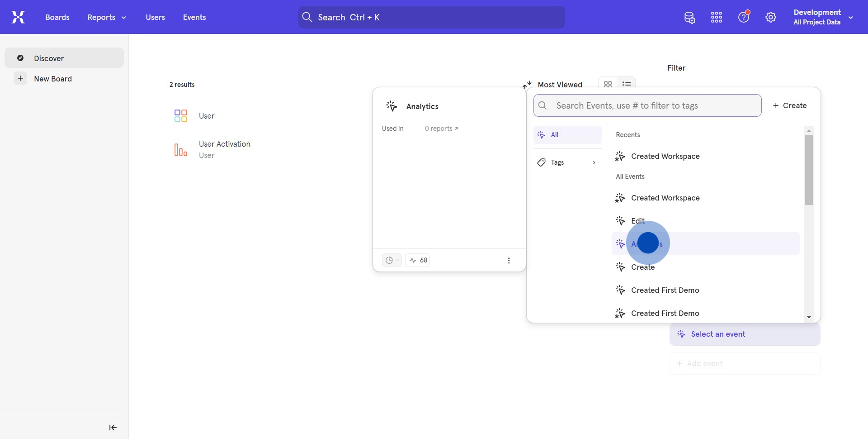Click the event list scrollbar down arrow
The image size is (868, 439).
click(x=809, y=318)
